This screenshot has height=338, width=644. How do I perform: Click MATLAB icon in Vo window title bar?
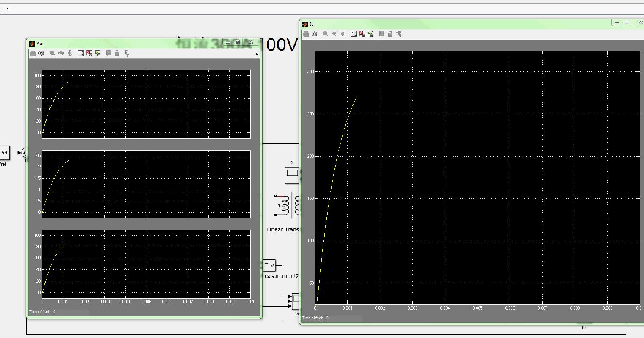pos(32,43)
